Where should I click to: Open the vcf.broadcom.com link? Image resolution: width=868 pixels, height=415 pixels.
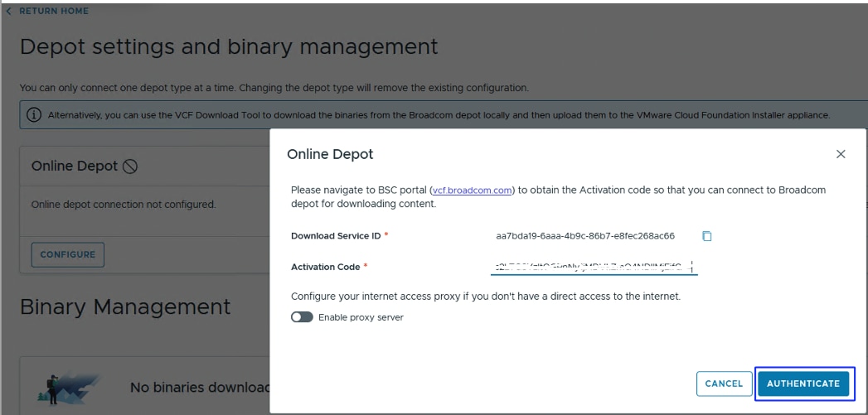pyautogui.click(x=472, y=191)
